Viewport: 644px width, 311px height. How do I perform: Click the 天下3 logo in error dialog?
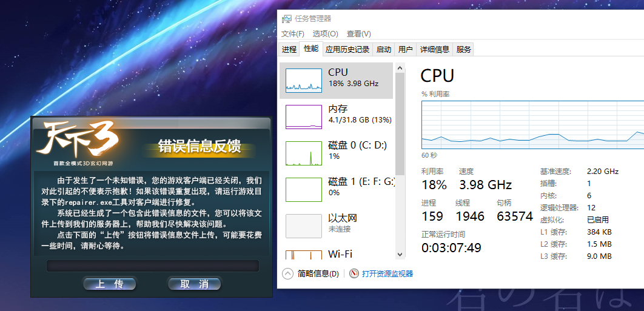tap(77, 139)
